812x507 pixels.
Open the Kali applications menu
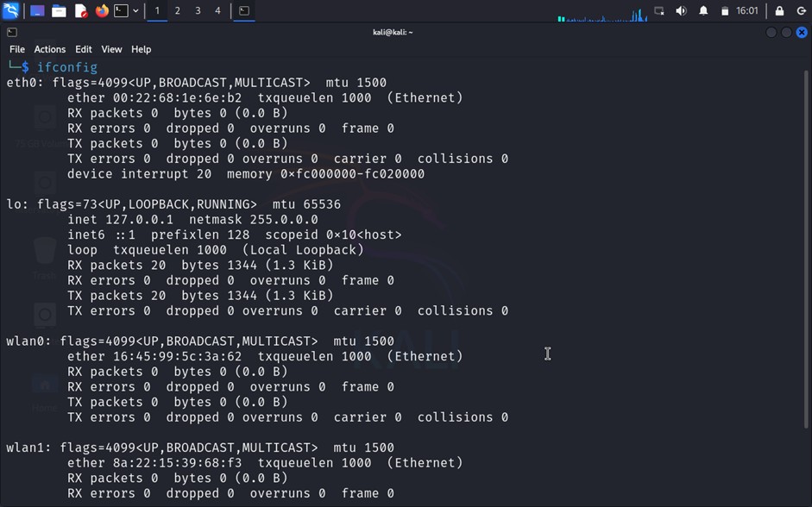[x=10, y=10]
